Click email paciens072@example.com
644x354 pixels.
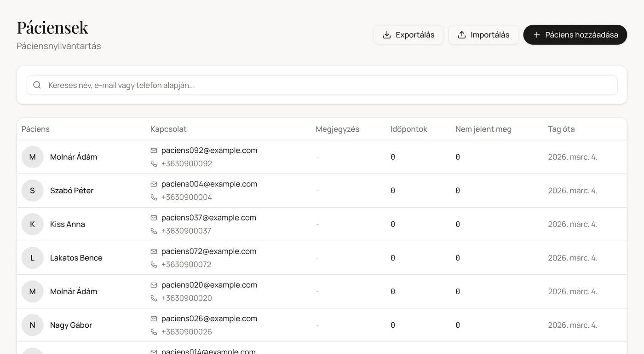[209, 251]
